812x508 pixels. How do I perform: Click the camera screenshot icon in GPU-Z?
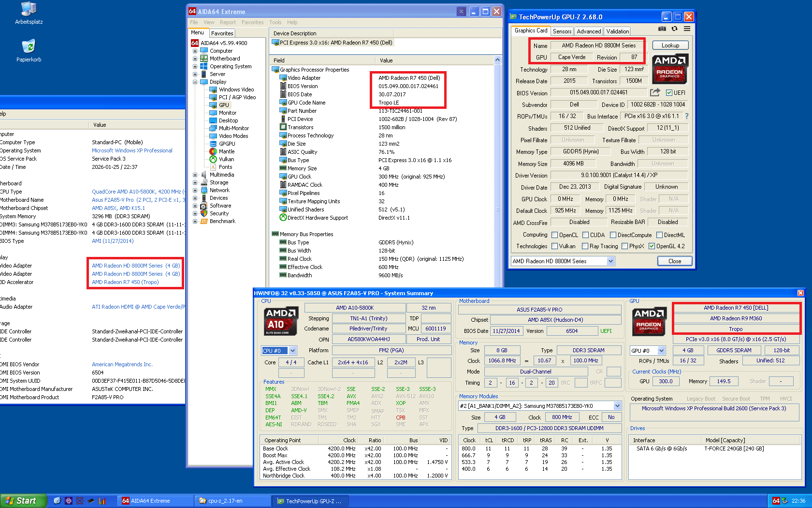click(662, 29)
